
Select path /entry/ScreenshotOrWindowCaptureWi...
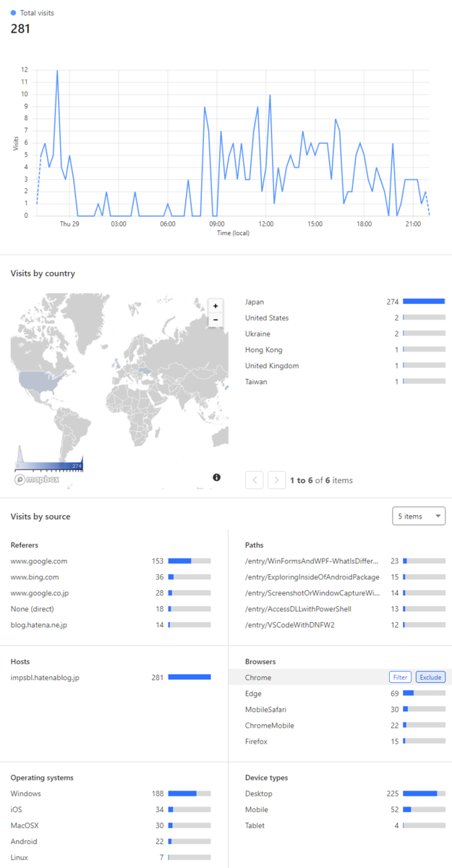click(x=345, y=593)
